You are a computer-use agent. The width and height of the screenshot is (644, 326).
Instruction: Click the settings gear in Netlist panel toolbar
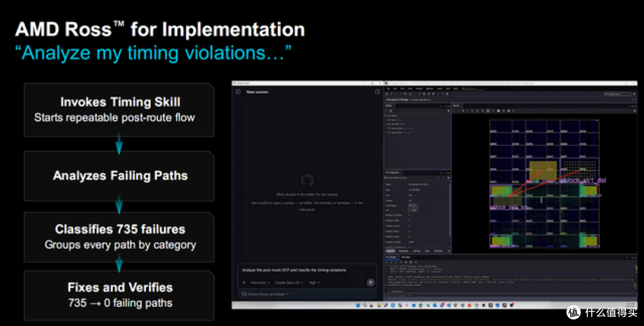coord(448,111)
